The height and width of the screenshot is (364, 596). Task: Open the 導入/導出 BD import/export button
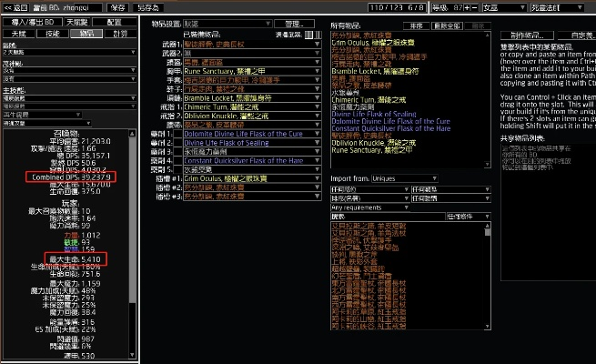click(x=33, y=22)
